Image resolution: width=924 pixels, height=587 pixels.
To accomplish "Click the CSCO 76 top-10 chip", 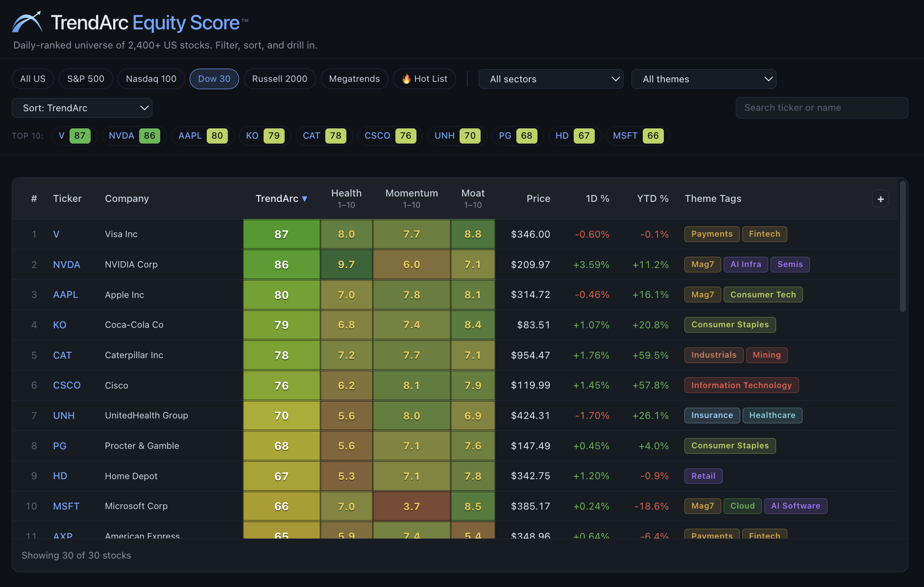I will coord(390,136).
